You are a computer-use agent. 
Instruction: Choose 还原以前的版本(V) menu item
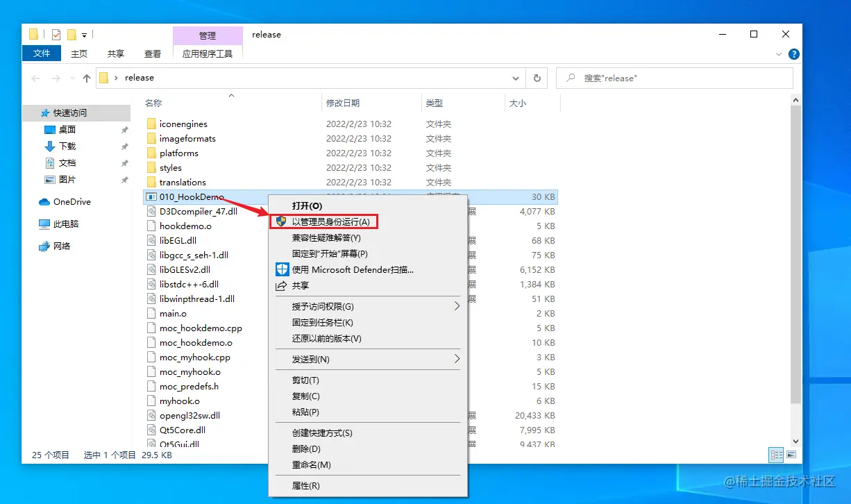tap(368, 339)
